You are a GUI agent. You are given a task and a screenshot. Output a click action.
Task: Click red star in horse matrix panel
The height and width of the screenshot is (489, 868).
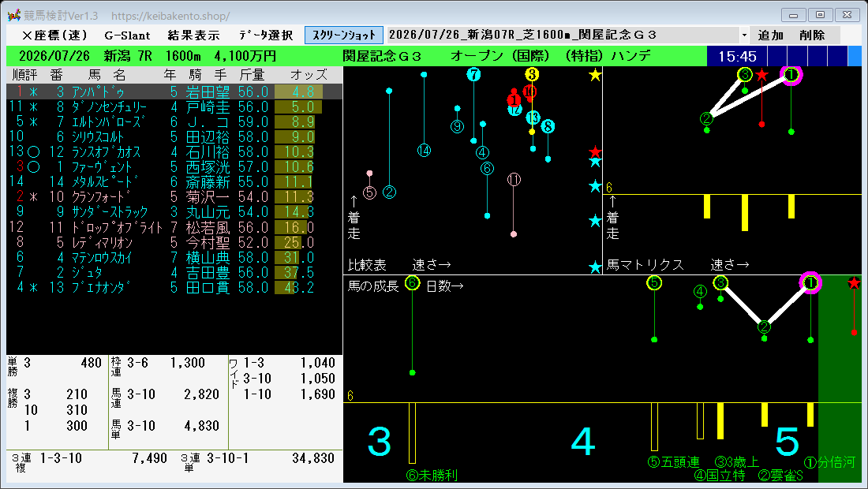click(761, 75)
